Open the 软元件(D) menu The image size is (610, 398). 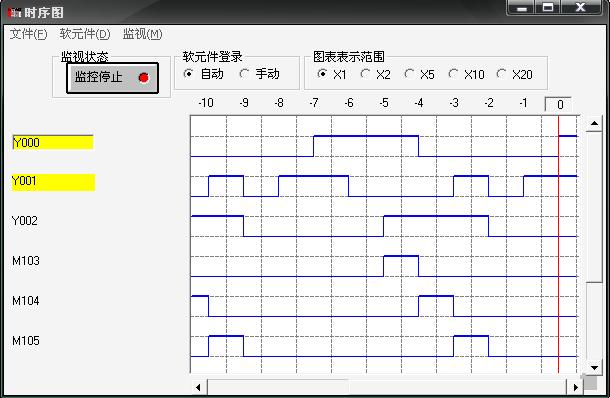click(85, 34)
